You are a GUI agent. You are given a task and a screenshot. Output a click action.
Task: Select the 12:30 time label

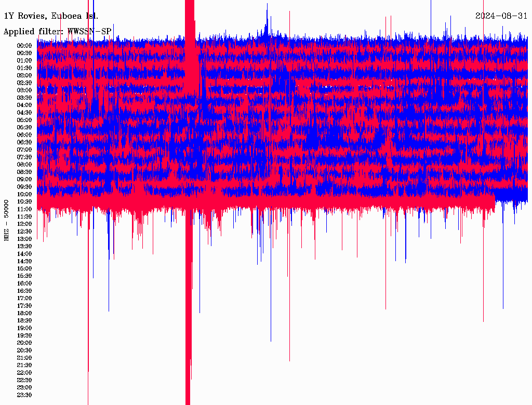[24, 232]
